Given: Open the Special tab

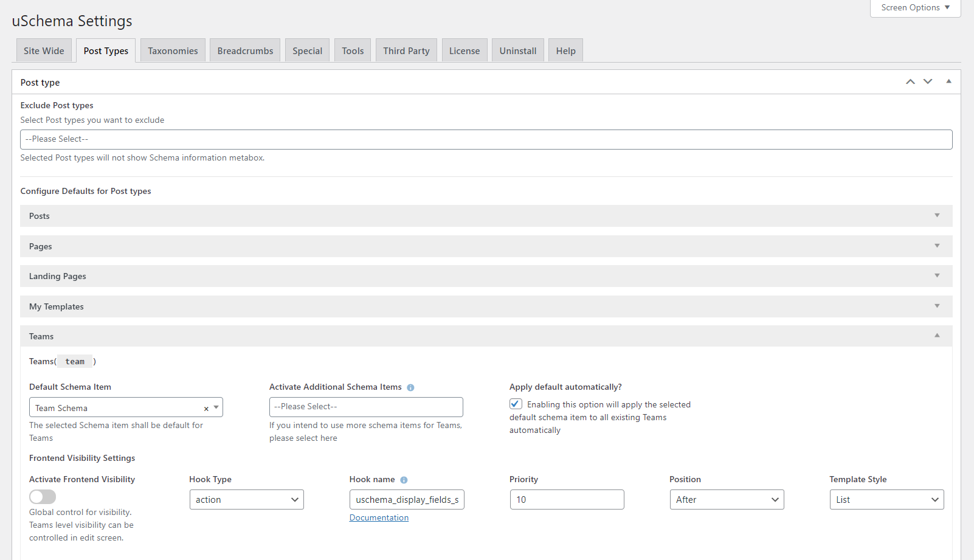Looking at the screenshot, I should [x=307, y=50].
